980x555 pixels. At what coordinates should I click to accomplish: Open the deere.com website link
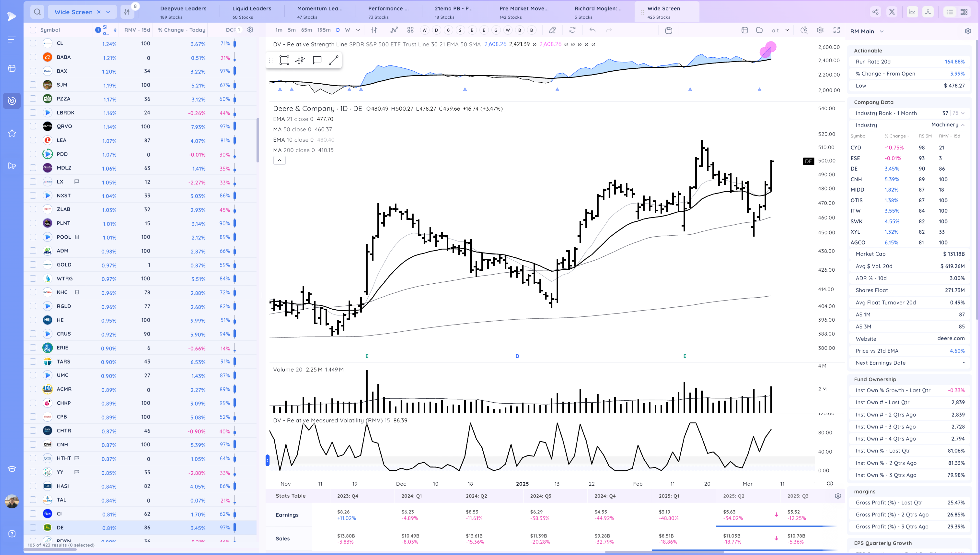pos(951,339)
